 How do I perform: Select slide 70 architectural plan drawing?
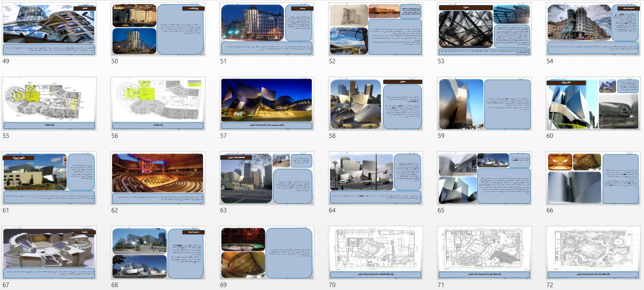point(376,253)
